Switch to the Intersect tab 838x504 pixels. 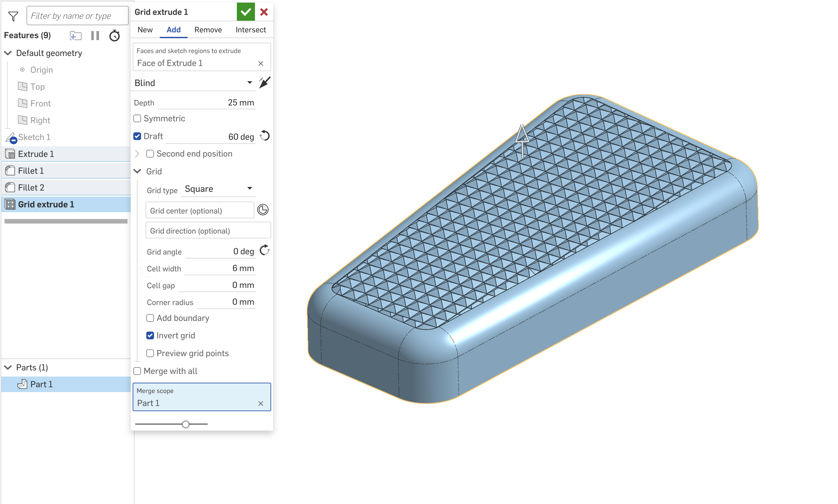[251, 30]
